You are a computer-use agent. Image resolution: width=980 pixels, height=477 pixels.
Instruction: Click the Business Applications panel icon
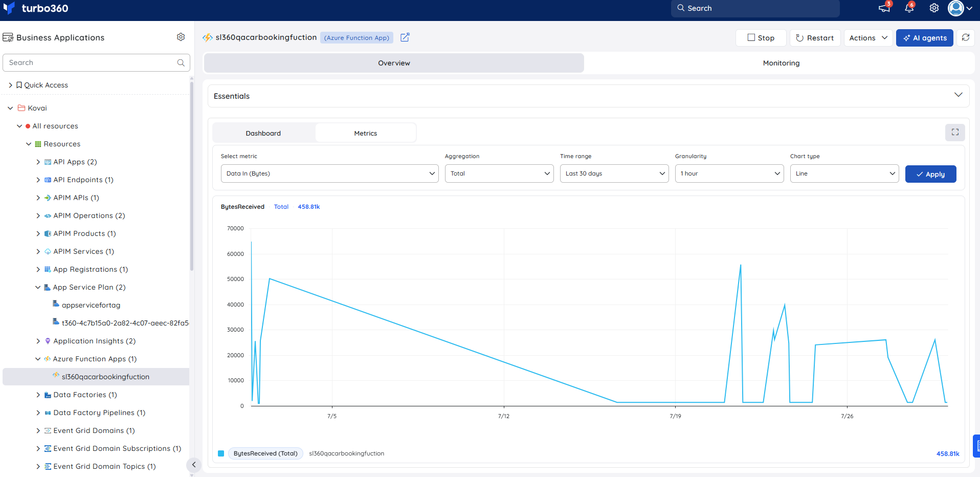[8, 37]
